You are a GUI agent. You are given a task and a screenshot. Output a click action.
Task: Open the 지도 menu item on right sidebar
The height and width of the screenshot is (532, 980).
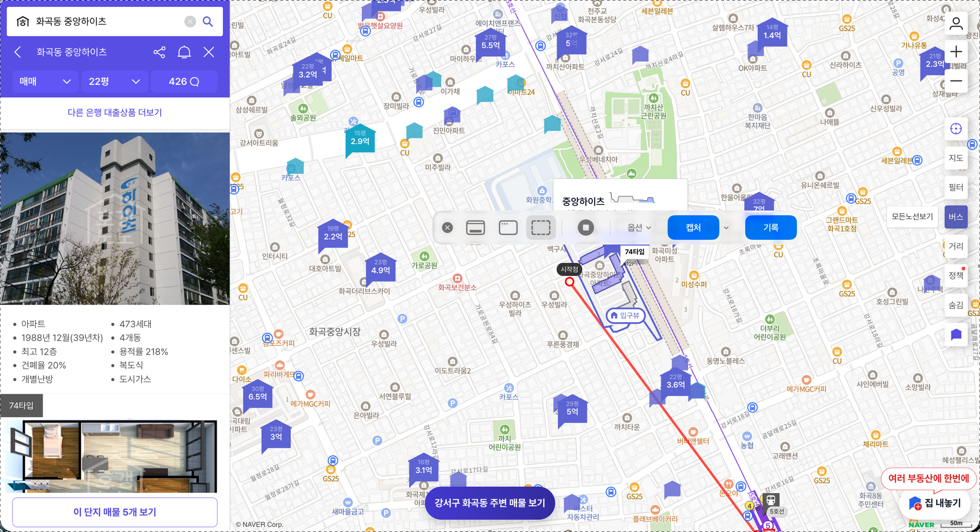point(955,158)
